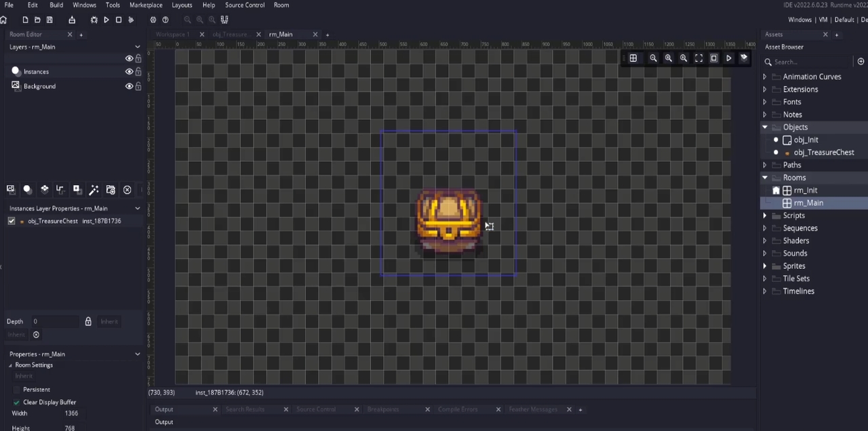Collapse Instances Layer Properties panel
This screenshot has width=868, height=431.
pyautogui.click(x=138, y=208)
